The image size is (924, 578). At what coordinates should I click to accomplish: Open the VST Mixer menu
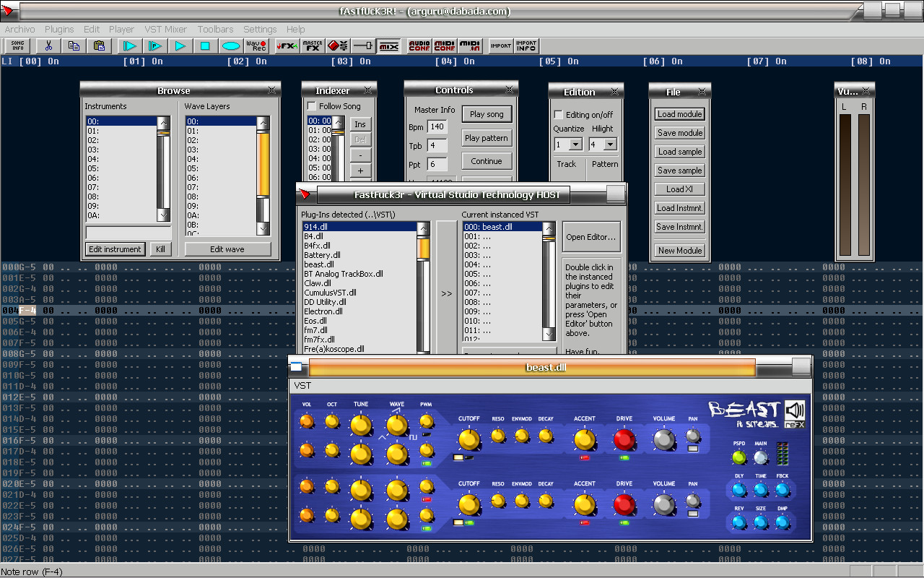coord(165,30)
